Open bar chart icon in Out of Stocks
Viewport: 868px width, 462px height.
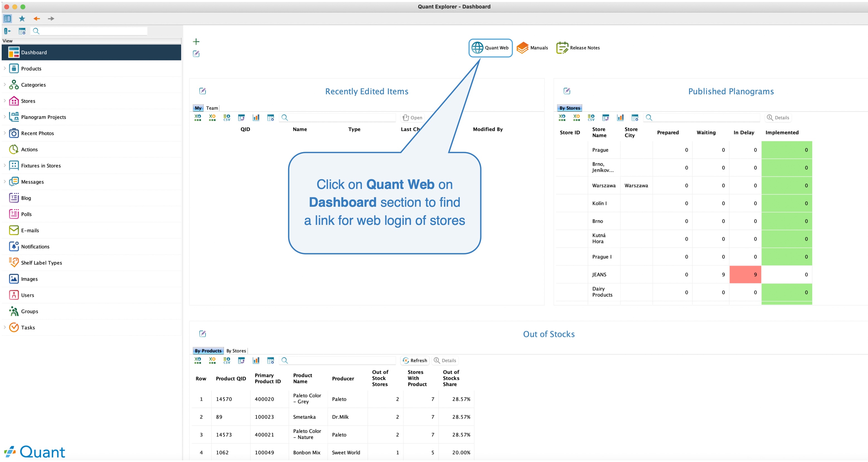click(256, 360)
